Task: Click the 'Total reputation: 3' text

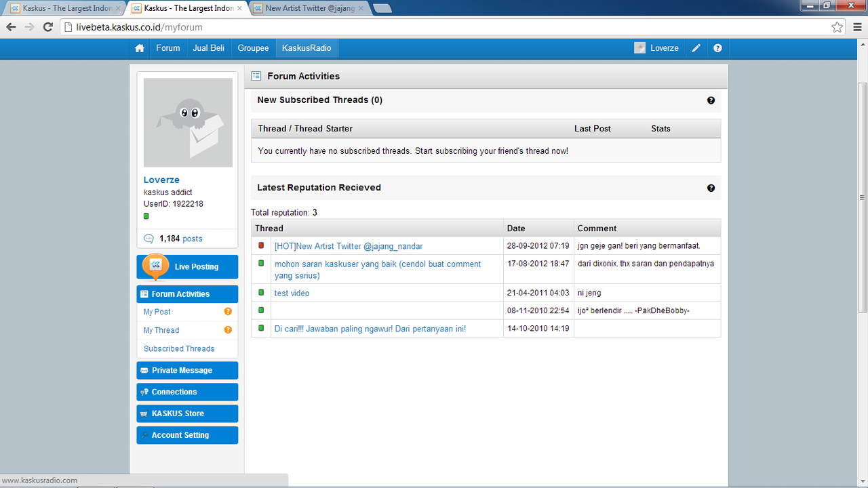Action: click(x=284, y=213)
